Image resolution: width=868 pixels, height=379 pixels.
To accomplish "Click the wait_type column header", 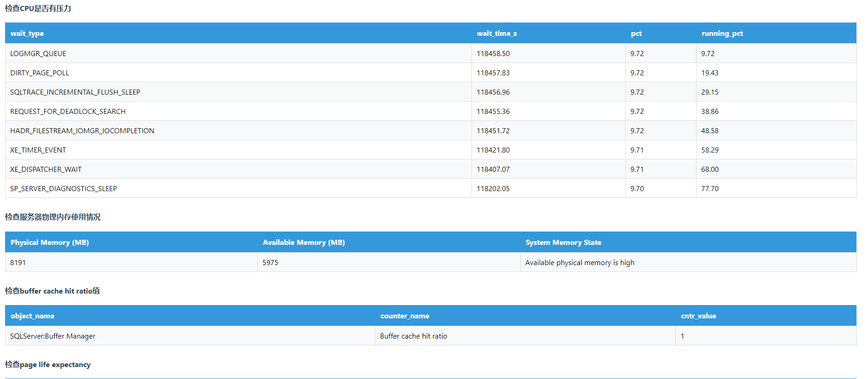I will 238,33.
